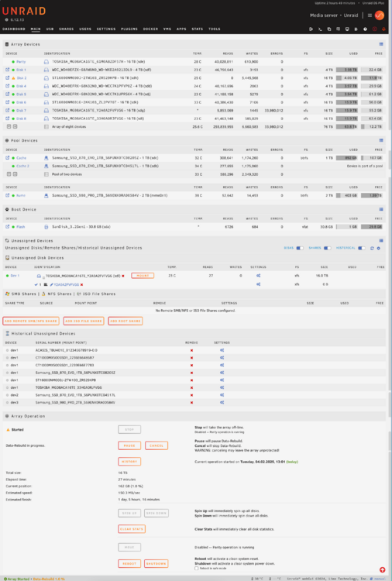
Task: Open settings for historical Samsung_SSD_980_PRO
Action: point(222,402)
